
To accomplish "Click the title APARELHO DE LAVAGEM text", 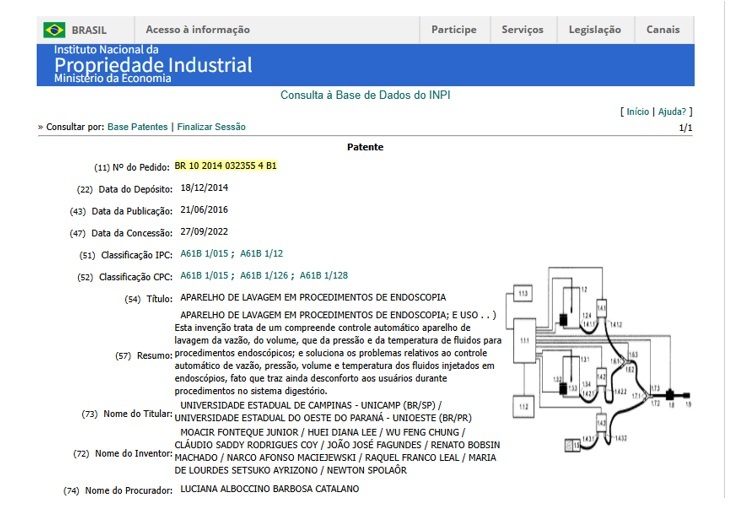I will pos(313,297).
